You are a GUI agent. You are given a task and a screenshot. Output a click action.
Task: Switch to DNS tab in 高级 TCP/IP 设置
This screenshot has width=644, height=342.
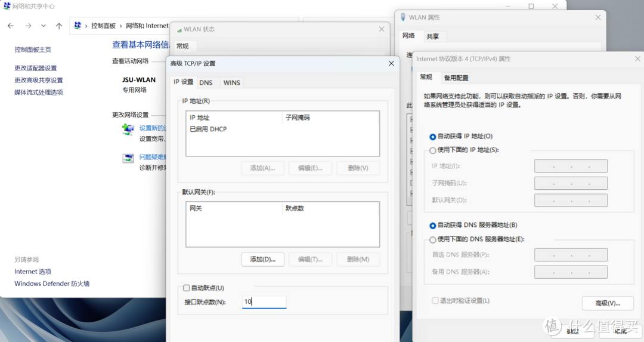[x=206, y=82]
